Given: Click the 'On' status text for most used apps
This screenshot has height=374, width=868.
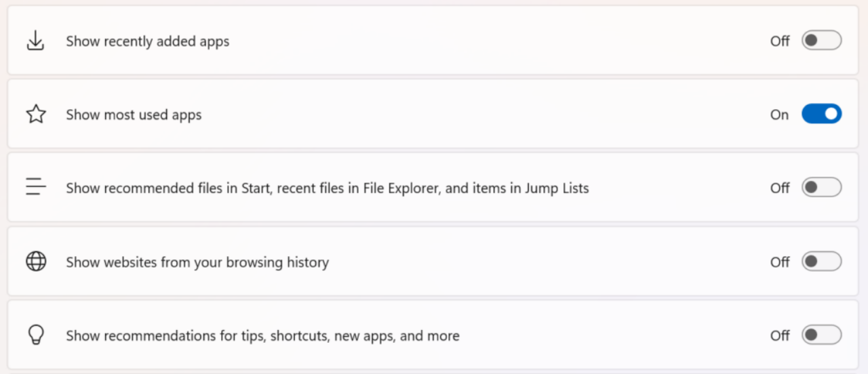Looking at the screenshot, I should [779, 115].
